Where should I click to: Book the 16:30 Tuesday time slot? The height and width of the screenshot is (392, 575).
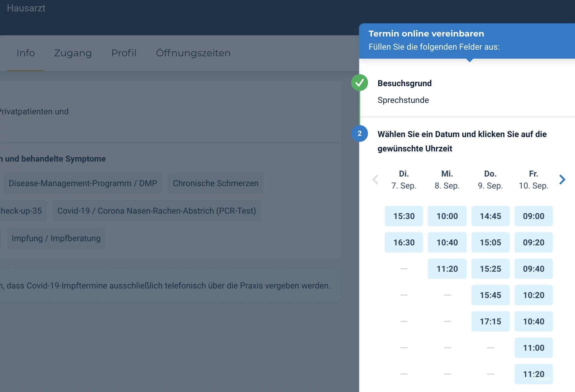click(x=404, y=242)
